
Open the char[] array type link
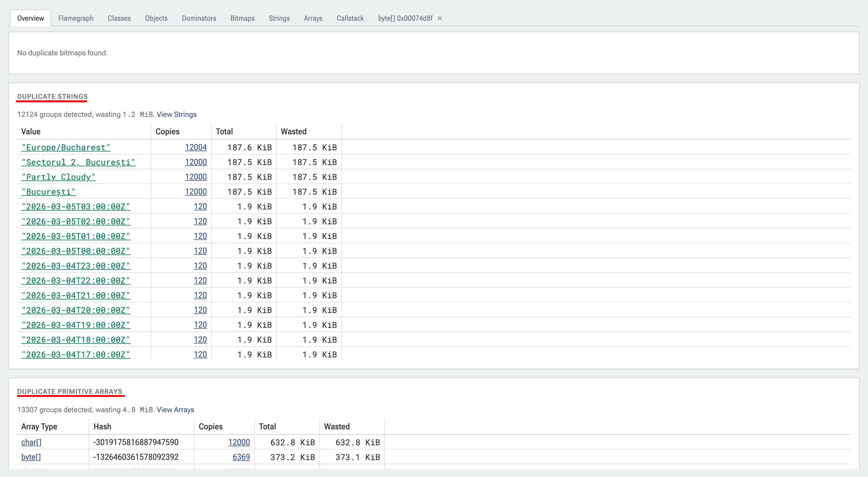[31, 442]
